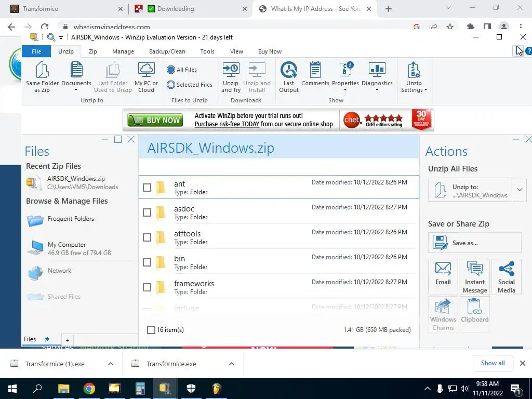Maximize the Files pane

pos(118,139)
